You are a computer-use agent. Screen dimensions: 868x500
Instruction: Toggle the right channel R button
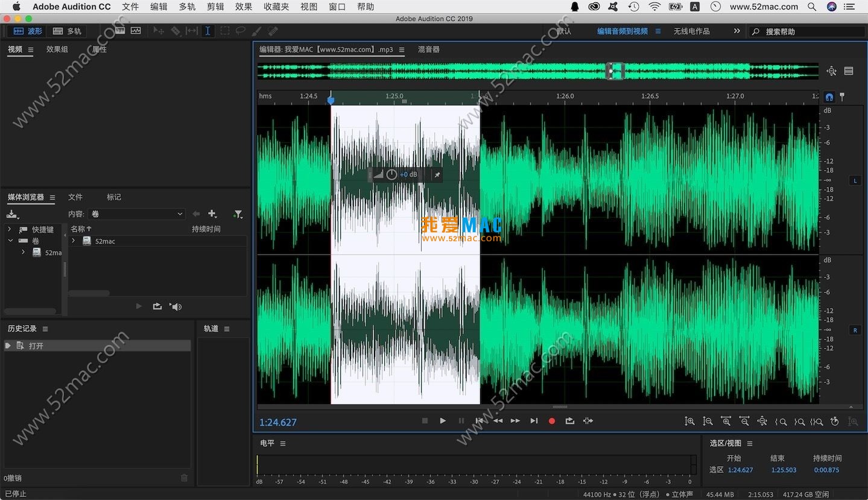coord(855,330)
